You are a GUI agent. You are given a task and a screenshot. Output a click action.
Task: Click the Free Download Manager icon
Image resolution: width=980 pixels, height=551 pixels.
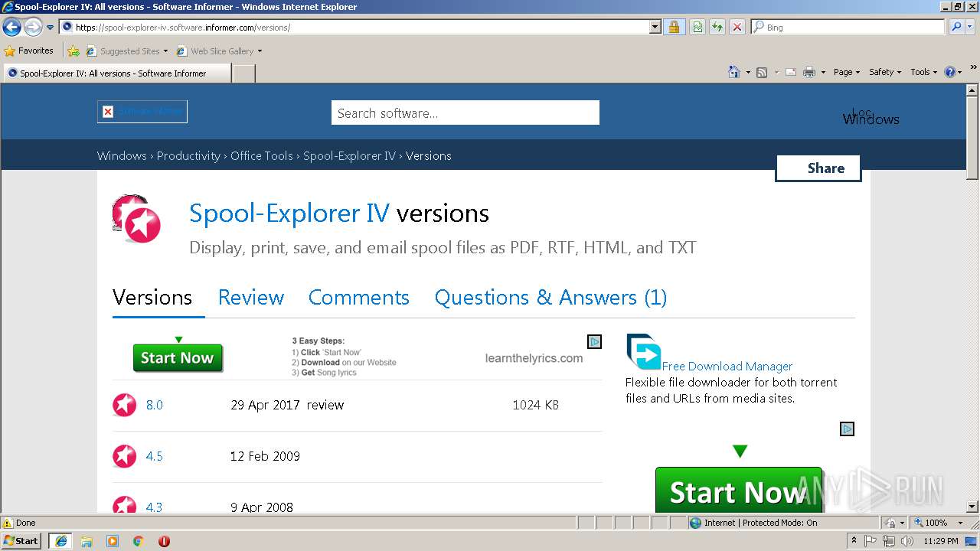[x=643, y=352]
